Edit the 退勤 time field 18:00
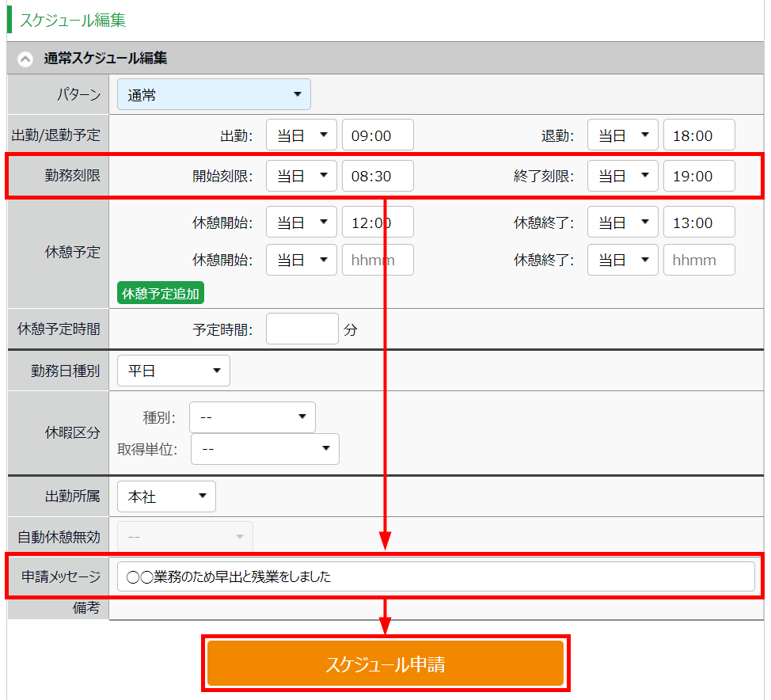Screen dimensions: 771x700 point(699,135)
